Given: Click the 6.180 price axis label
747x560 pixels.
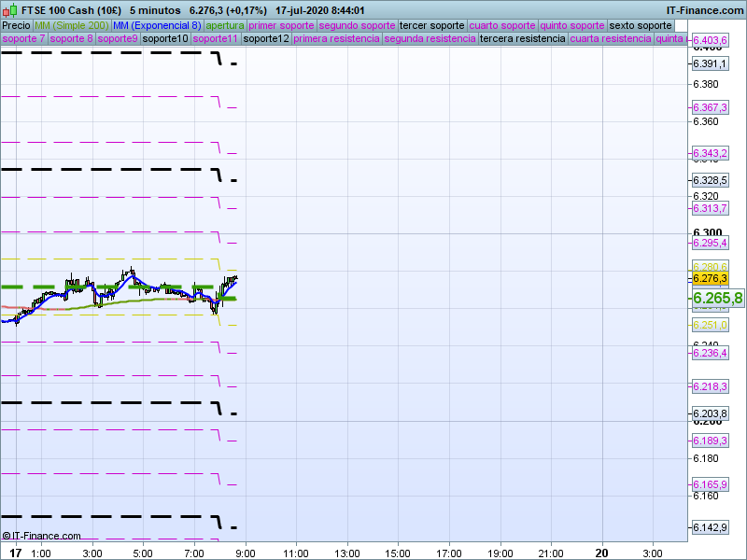Looking at the screenshot, I should tap(706, 458).
